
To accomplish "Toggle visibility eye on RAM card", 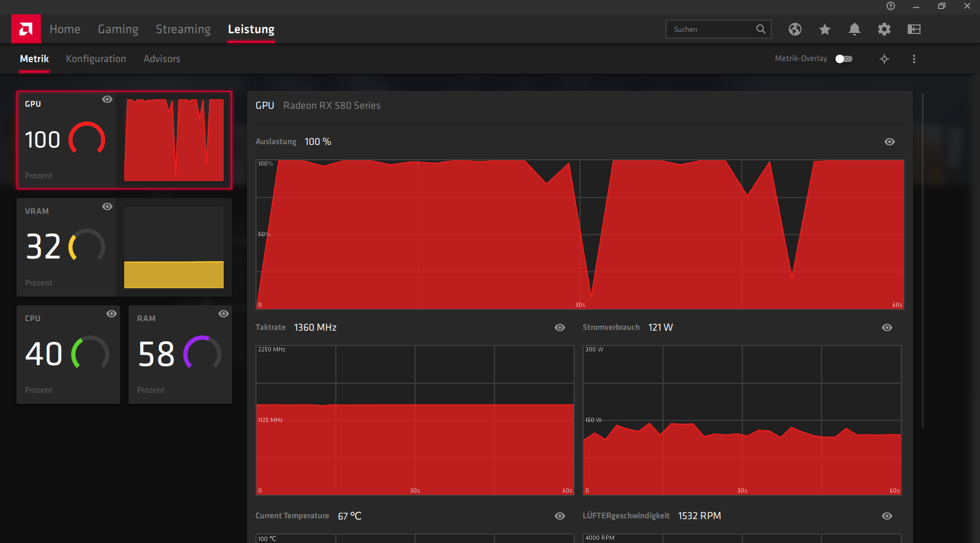I will [224, 314].
